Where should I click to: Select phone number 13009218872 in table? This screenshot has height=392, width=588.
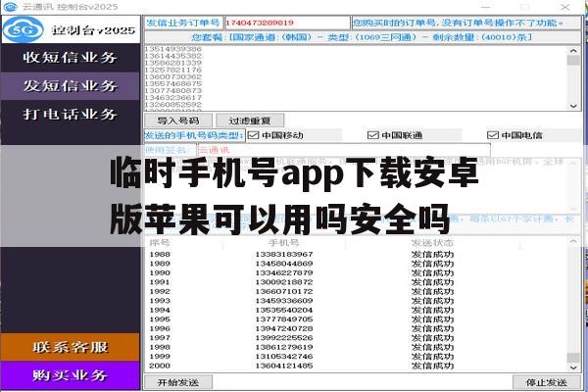pos(284,282)
